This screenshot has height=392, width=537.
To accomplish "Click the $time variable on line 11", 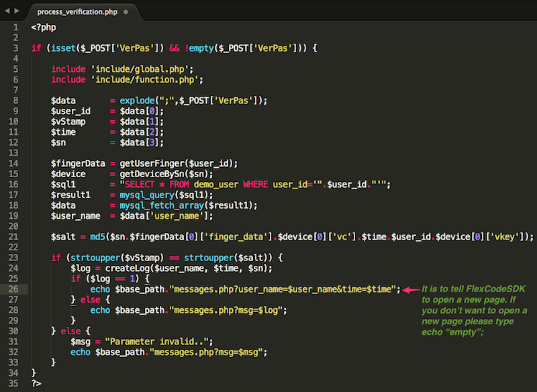I will click(63, 132).
